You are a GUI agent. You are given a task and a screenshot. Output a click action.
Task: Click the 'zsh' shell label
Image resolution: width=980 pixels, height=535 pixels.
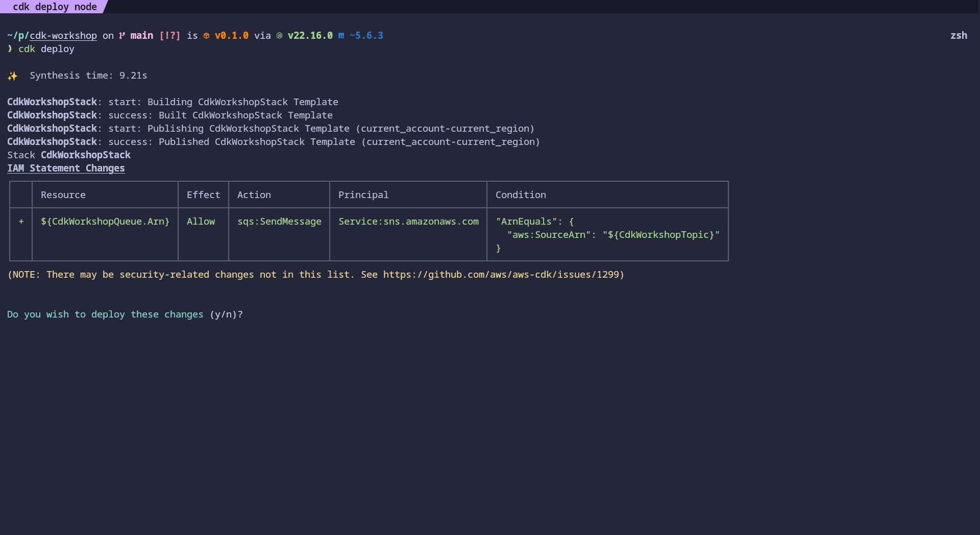tap(959, 36)
